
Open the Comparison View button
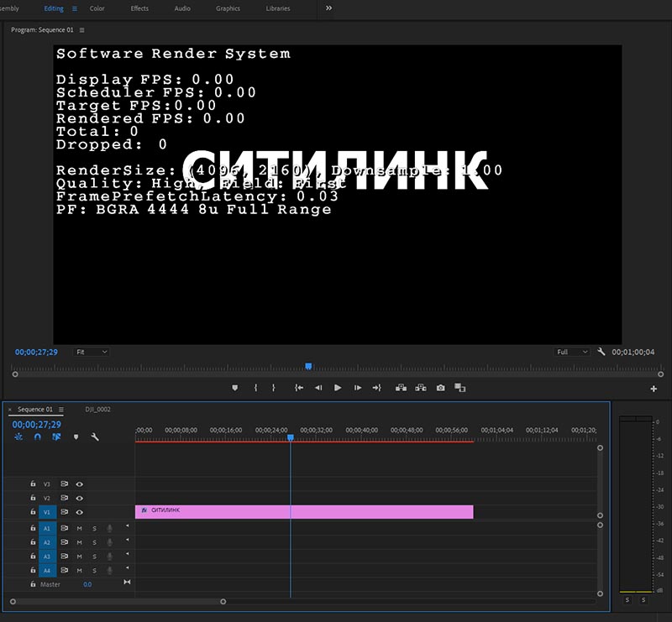459,388
